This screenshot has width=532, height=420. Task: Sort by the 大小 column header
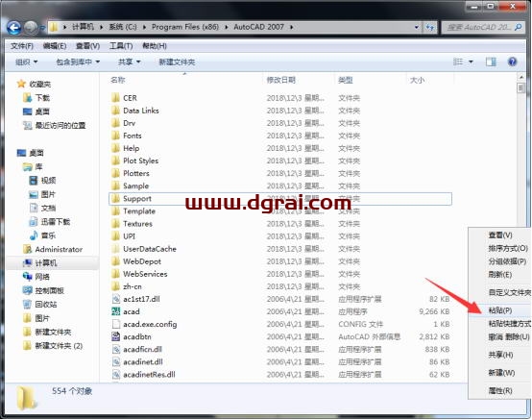(x=417, y=80)
